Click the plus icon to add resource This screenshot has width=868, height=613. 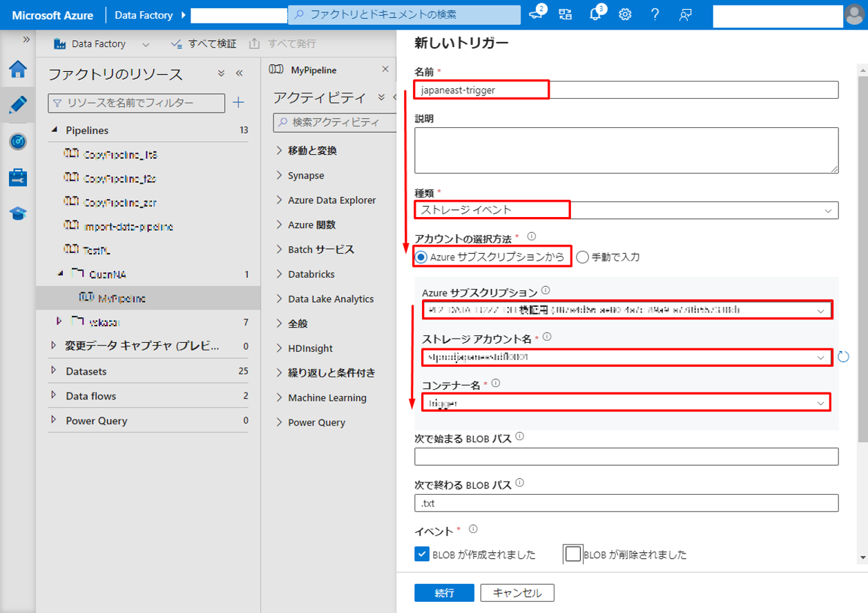pos(238,103)
